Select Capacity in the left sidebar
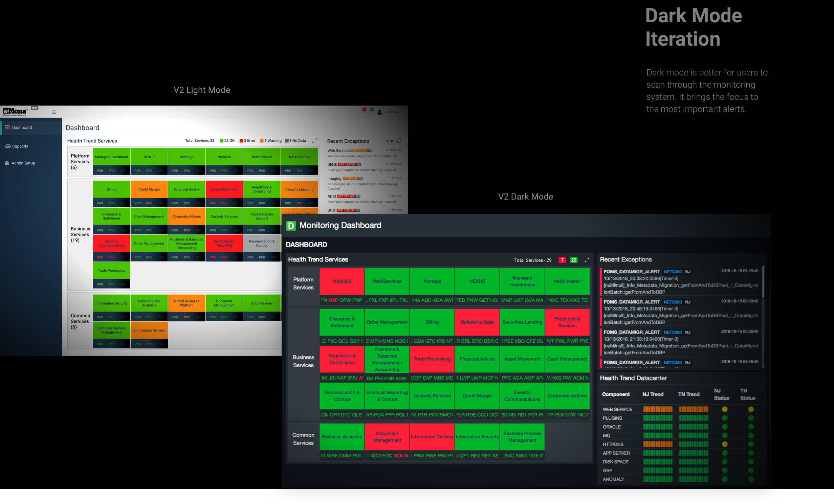The height and width of the screenshot is (504, 834). (20, 146)
